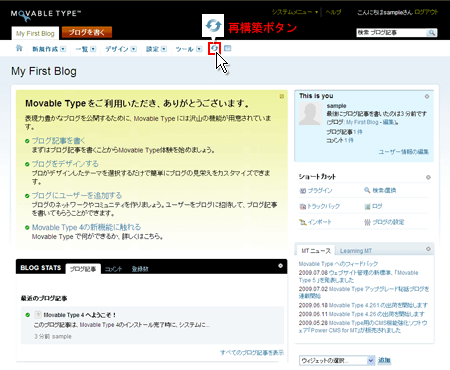Open the インポート shortcut
Screen dimensions: 450x370
click(x=315, y=222)
